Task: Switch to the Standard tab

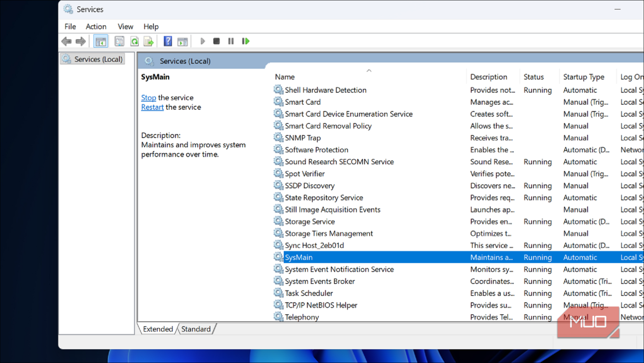Action: [196, 329]
